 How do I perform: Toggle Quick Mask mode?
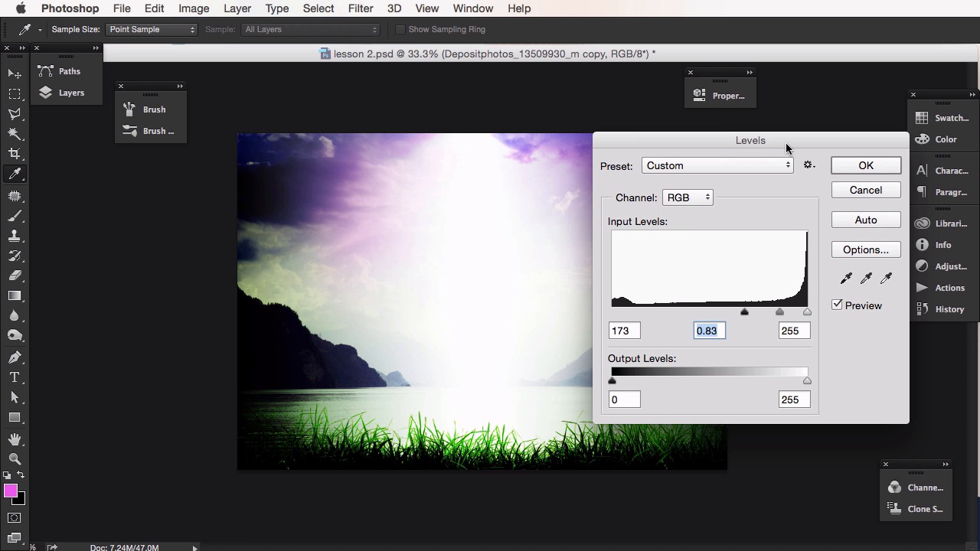pyautogui.click(x=15, y=518)
